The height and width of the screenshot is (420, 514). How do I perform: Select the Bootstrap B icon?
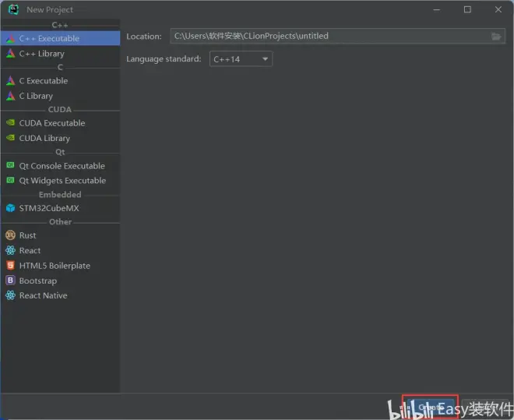[x=10, y=281]
